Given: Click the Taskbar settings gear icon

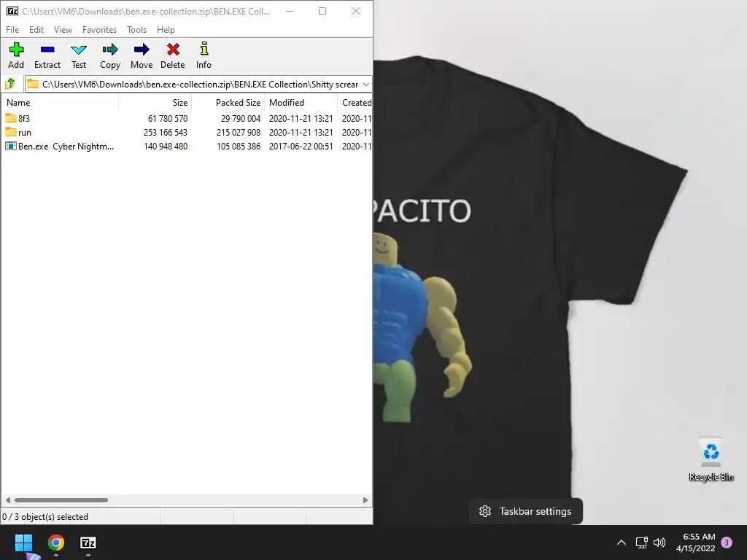Looking at the screenshot, I should [485, 511].
